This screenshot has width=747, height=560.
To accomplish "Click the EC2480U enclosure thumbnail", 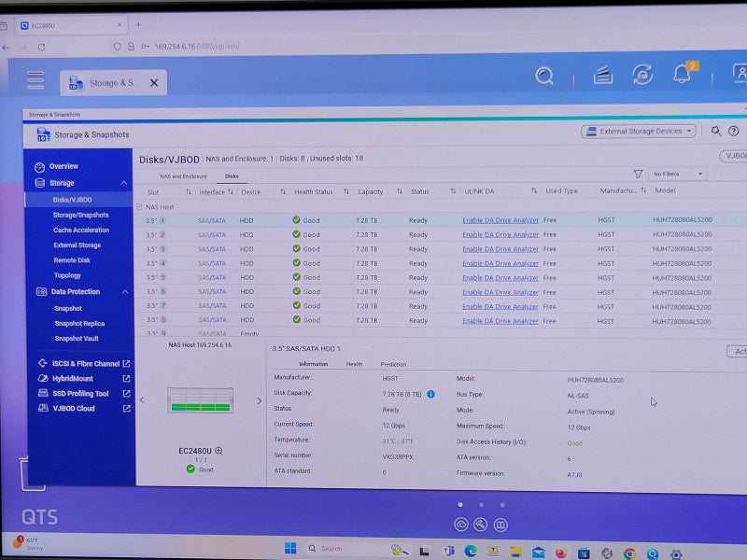I will coord(200,400).
